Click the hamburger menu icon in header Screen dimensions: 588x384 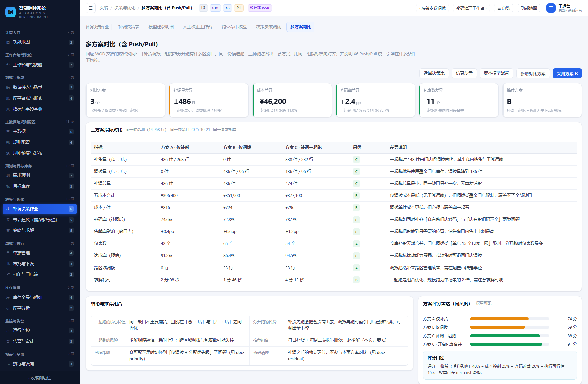tap(91, 8)
